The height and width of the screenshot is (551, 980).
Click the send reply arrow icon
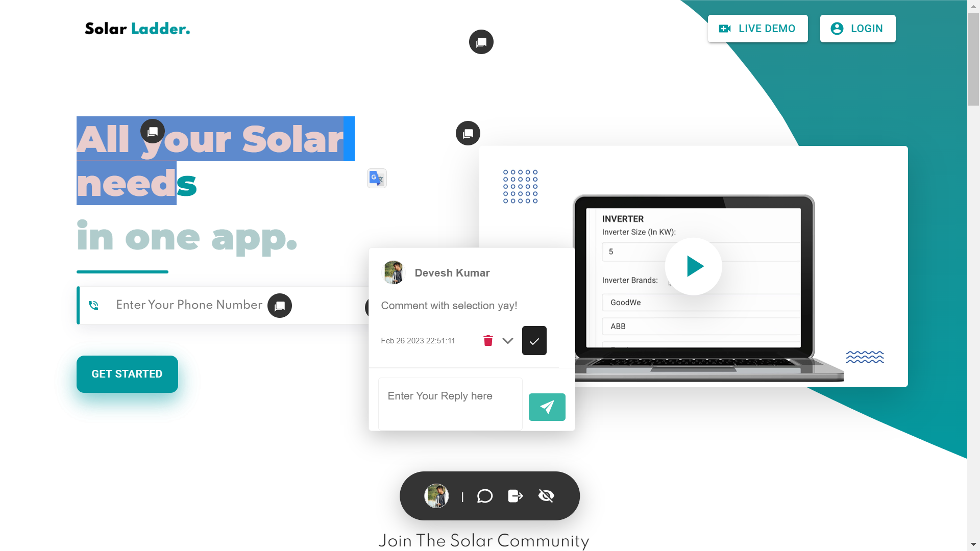tap(547, 407)
